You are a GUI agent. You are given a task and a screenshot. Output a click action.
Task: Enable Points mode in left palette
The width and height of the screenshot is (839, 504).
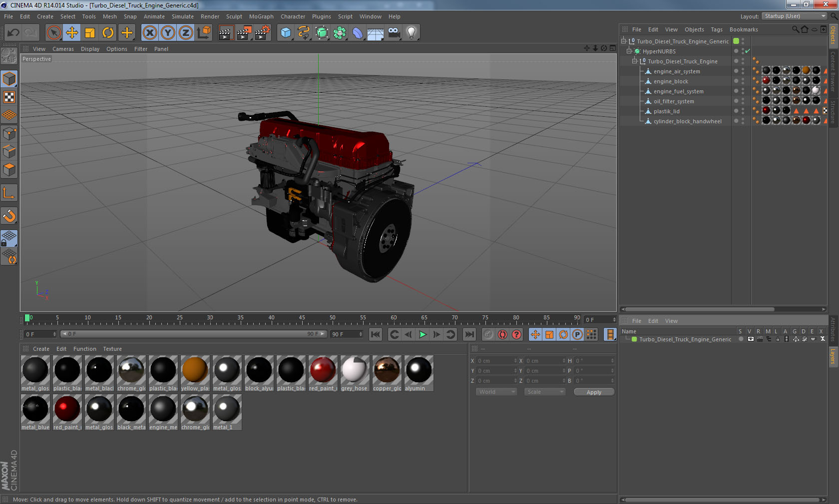9,133
